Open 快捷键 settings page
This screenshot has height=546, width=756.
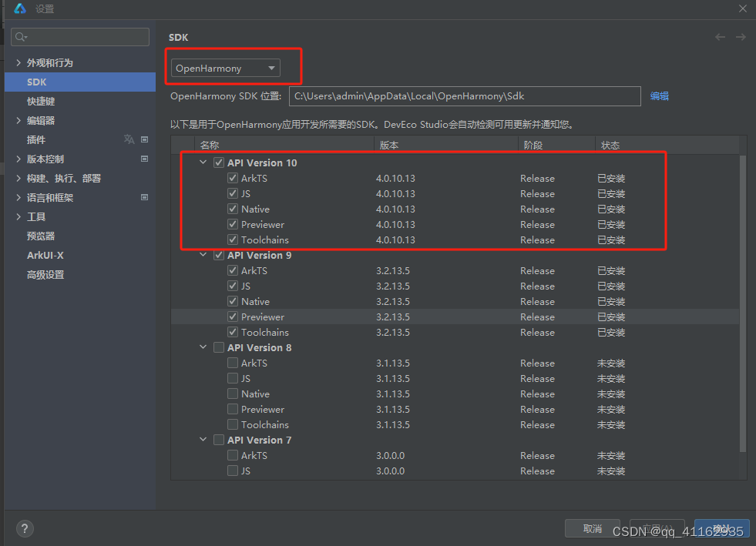[x=41, y=101]
